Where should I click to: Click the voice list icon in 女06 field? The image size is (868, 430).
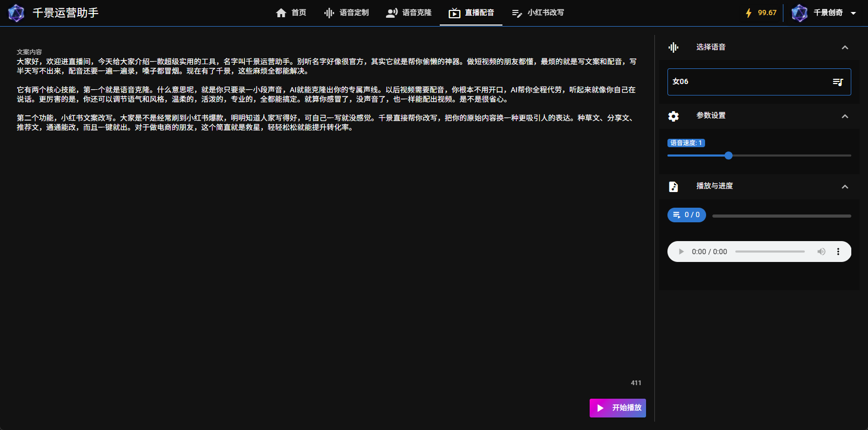pos(838,82)
